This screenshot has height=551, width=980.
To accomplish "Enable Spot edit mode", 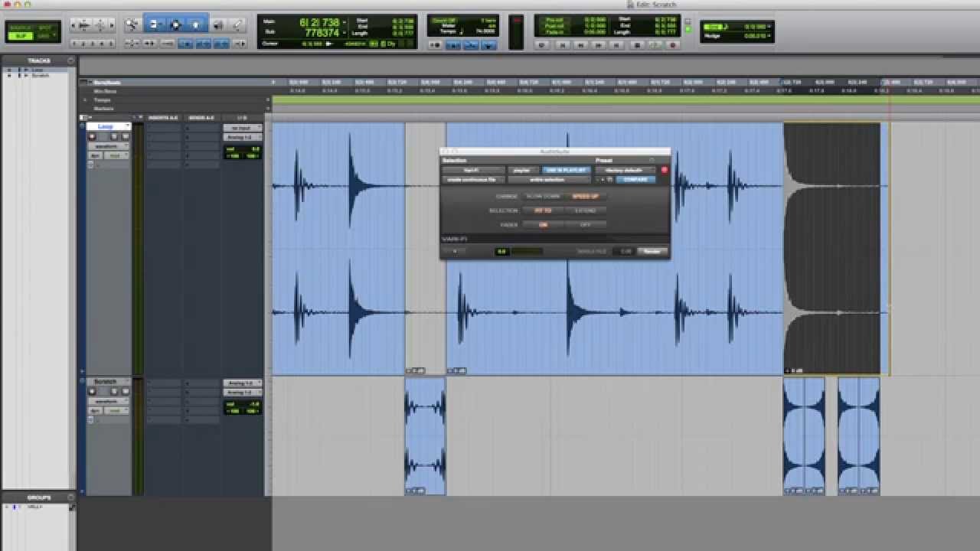I will (x=44, y=28).
